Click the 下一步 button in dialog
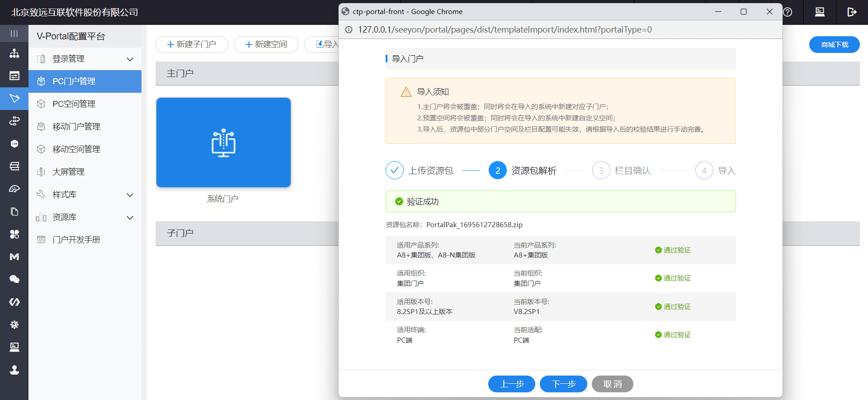 pyautogui.click(x=563, y=384)
